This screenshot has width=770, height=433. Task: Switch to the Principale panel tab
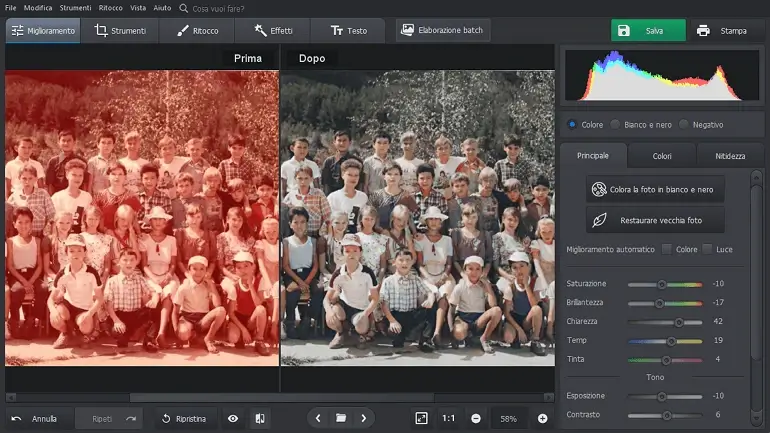593,156
